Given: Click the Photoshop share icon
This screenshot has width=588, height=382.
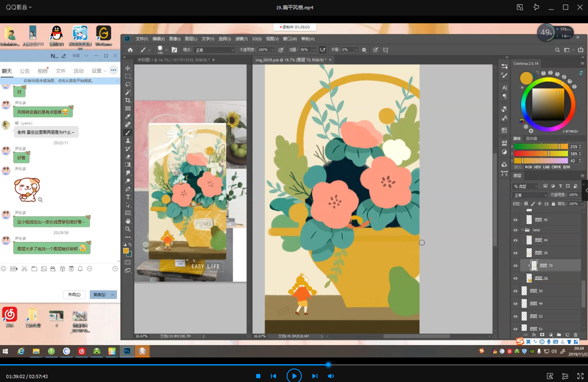Looking at the screenshot, I should (x=581, y=49).
